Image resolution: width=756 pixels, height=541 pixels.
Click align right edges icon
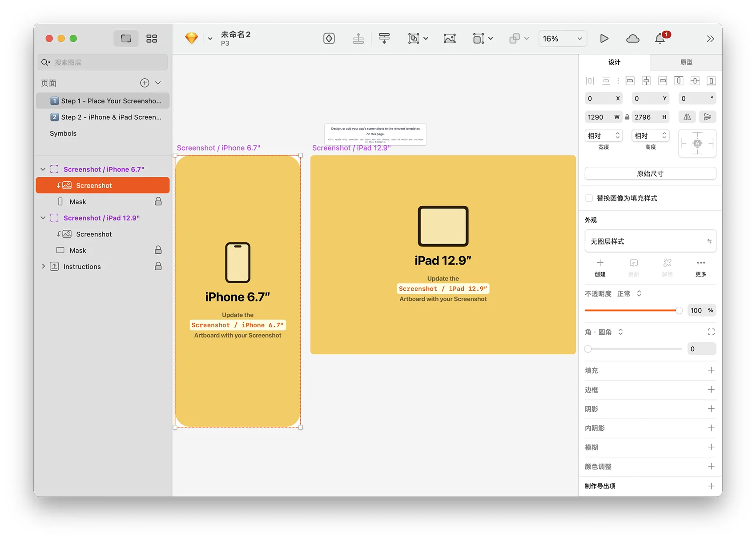click(663, 80)
